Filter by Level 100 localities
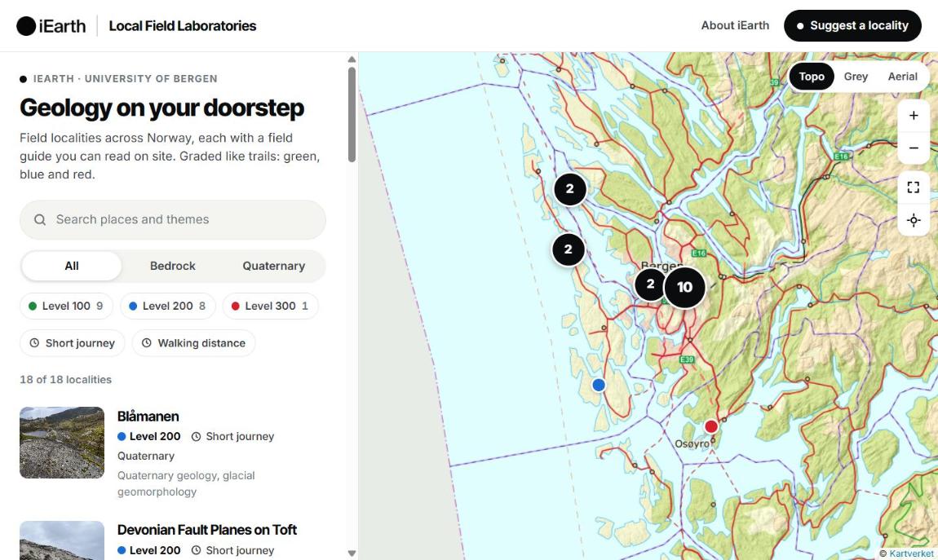This screenshot has width=938, height=560. coord(66,306)
